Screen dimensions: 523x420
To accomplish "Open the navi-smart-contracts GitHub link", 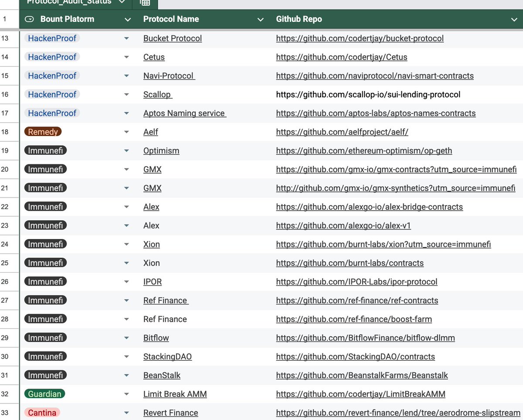I will 375,76.
